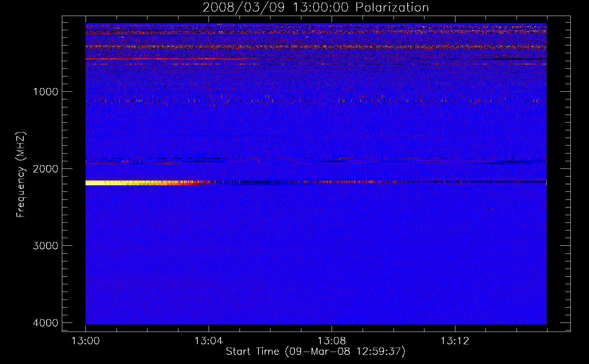
Task: Click the 13:00 time tick label
Action: pos(86,341)
